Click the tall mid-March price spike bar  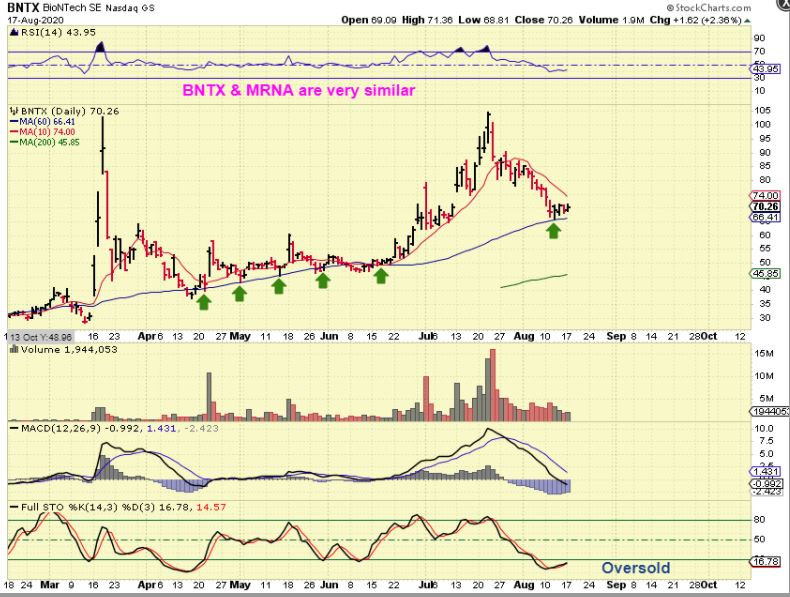pyautogui.click(x=102, y=145)
